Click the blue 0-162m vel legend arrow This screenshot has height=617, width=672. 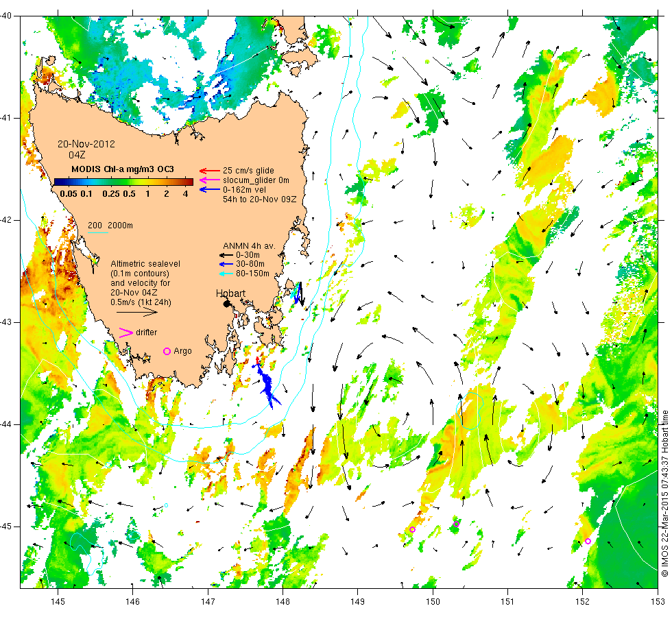pos(210,189)
